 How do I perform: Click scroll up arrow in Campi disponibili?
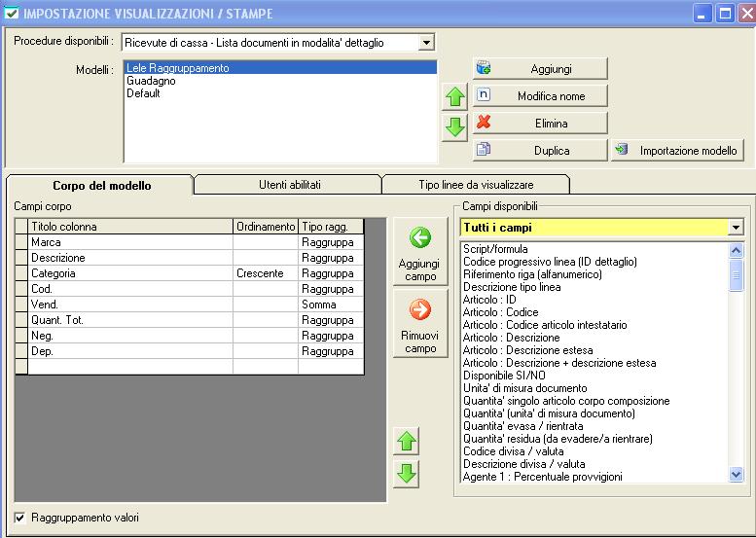click(736, 250)
